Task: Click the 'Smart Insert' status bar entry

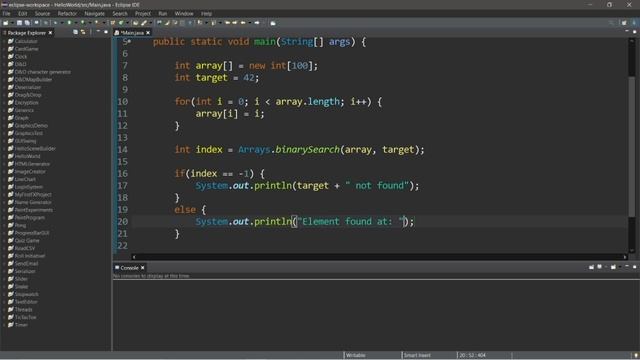Action: pyautogui.click(x=417, y=355)
